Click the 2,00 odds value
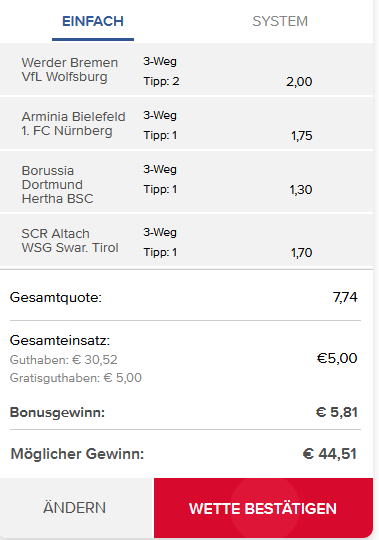 pos(299,82)
